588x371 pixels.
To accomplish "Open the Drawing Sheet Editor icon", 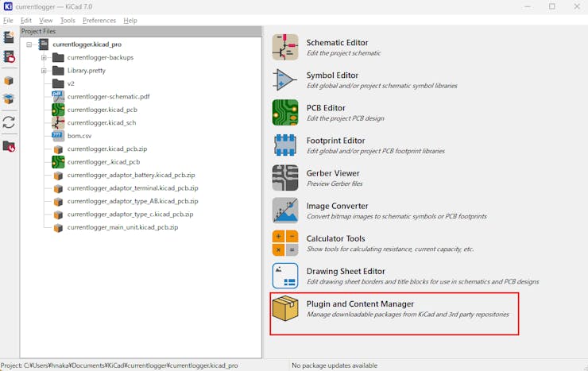I will point(285,276).
